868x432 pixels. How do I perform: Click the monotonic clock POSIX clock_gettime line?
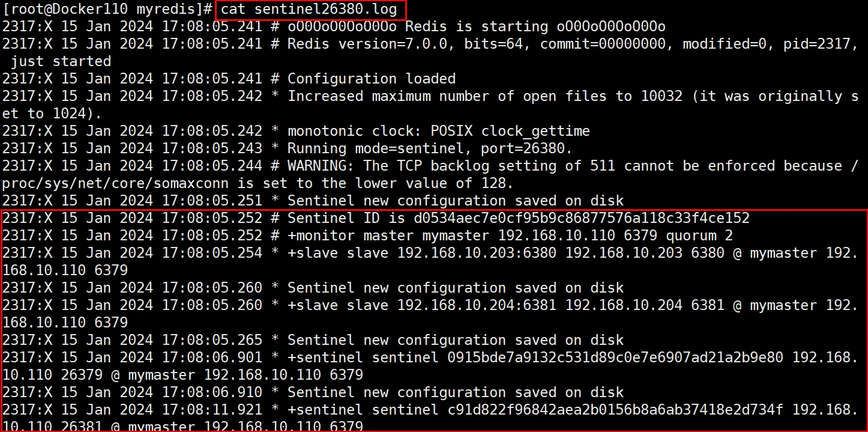[296, 131]
